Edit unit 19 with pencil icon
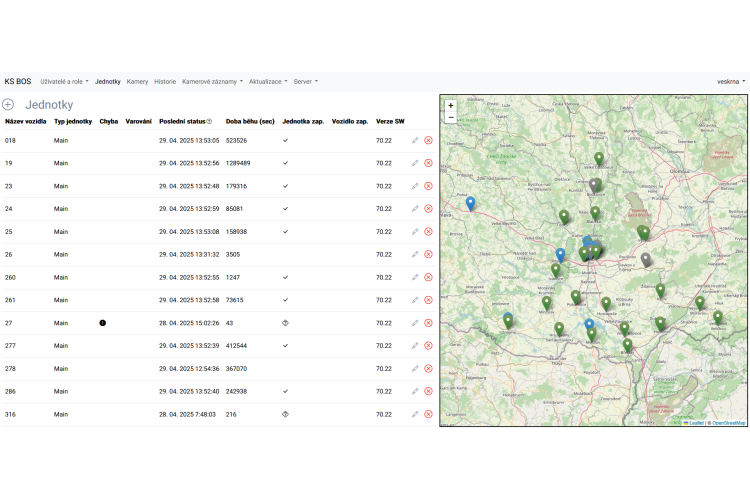This screenshot has width=750, height=500. 415,163
